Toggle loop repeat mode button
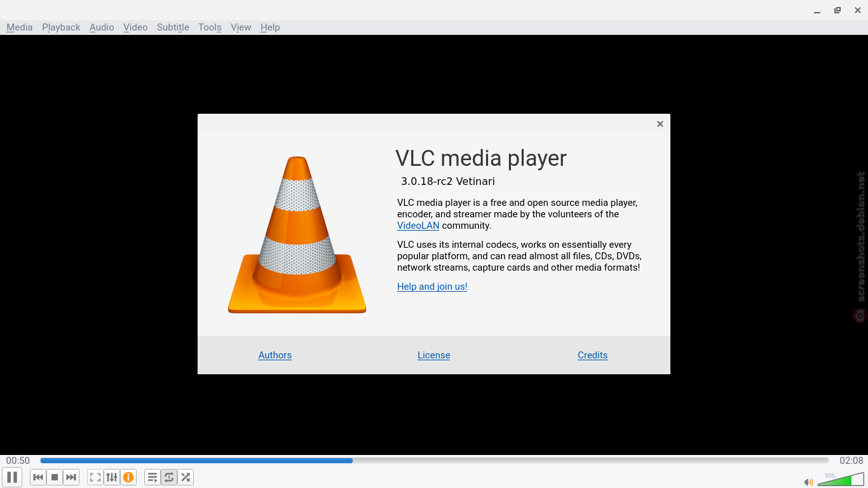The height and width of the screenshot is (488, 868). pyautogui.click(x=169, y=477)
